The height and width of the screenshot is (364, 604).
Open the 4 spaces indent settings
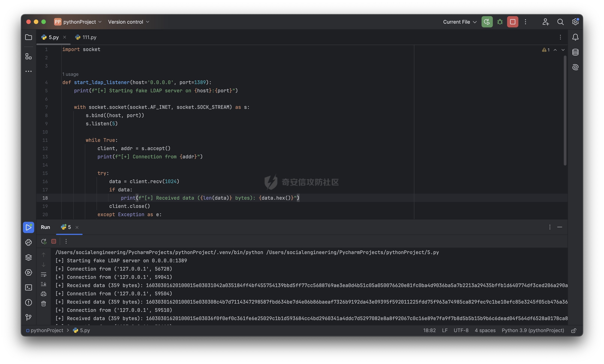tap(485, 330)
